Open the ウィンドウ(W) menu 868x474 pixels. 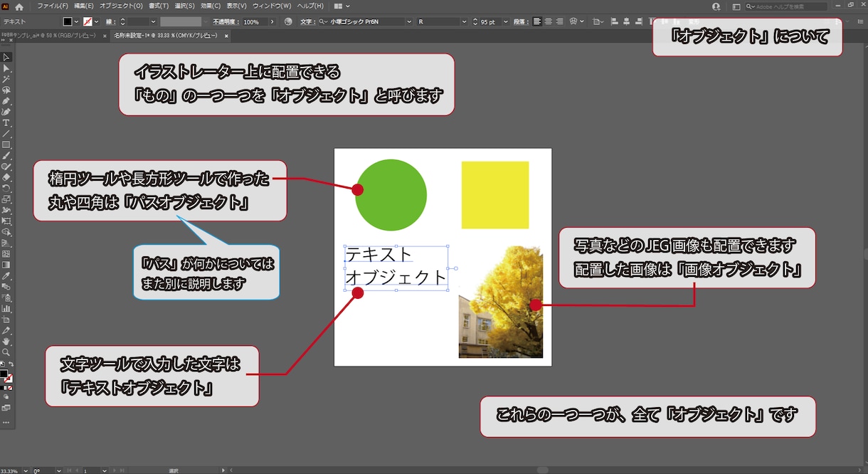click(272, 6)
